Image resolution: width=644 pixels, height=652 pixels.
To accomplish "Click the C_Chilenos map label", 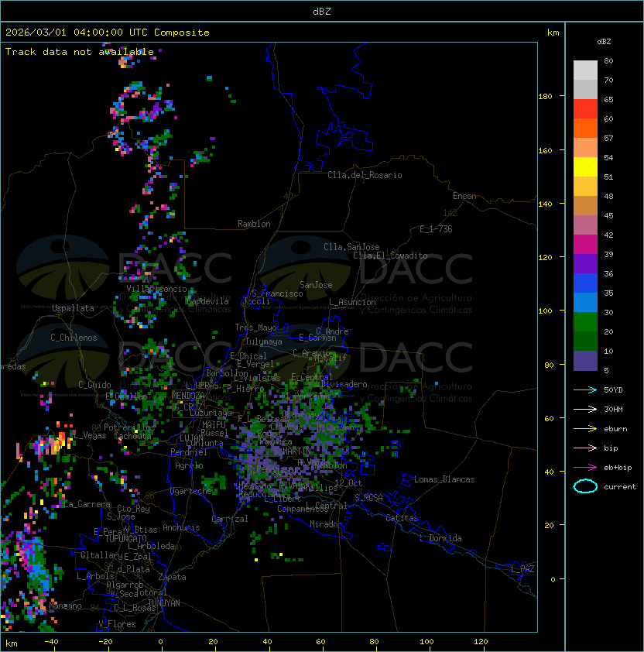I will 74,338.
